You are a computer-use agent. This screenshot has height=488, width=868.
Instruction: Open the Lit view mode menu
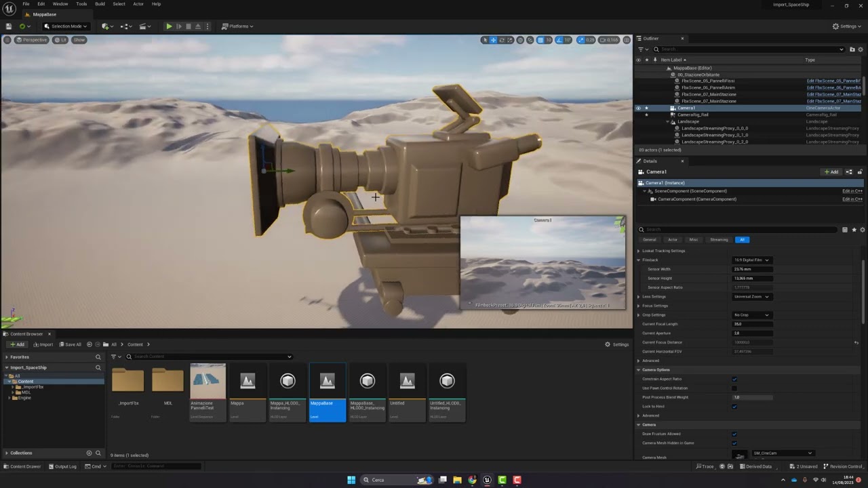(61, 40)
